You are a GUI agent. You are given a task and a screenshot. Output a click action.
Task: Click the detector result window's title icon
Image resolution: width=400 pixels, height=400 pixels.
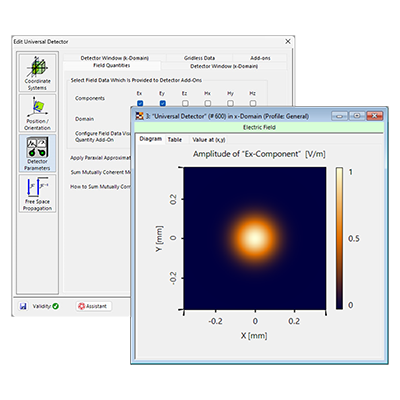coord(139,116)
